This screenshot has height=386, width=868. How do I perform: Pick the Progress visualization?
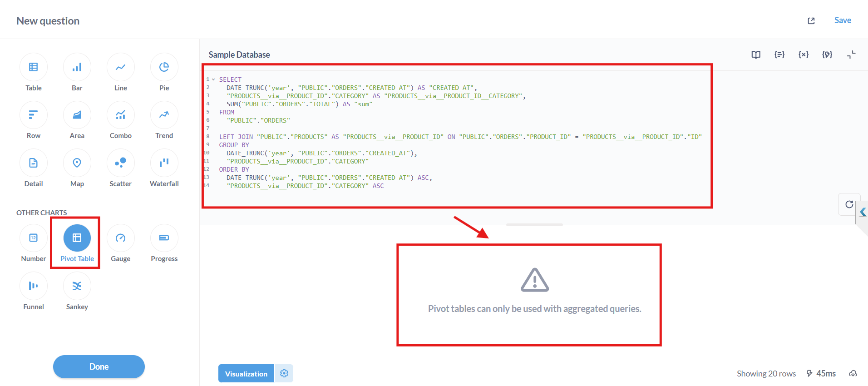[164, 238]
